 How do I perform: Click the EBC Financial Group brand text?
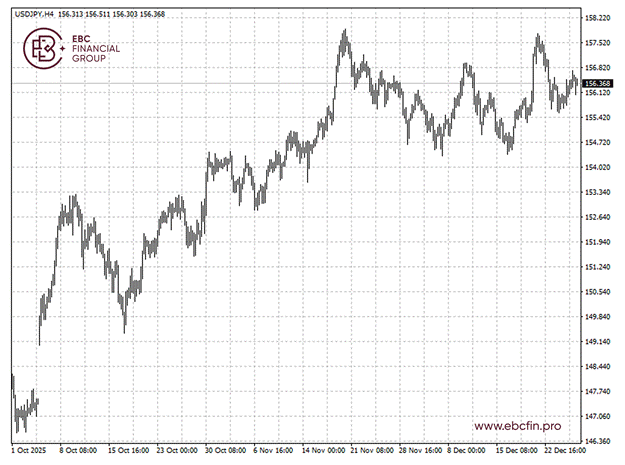tap(95, 49)
